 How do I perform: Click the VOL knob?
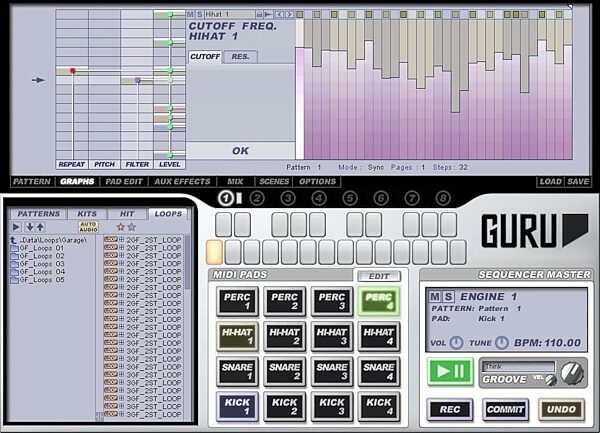pyautogui.click(x=456, y=343)
